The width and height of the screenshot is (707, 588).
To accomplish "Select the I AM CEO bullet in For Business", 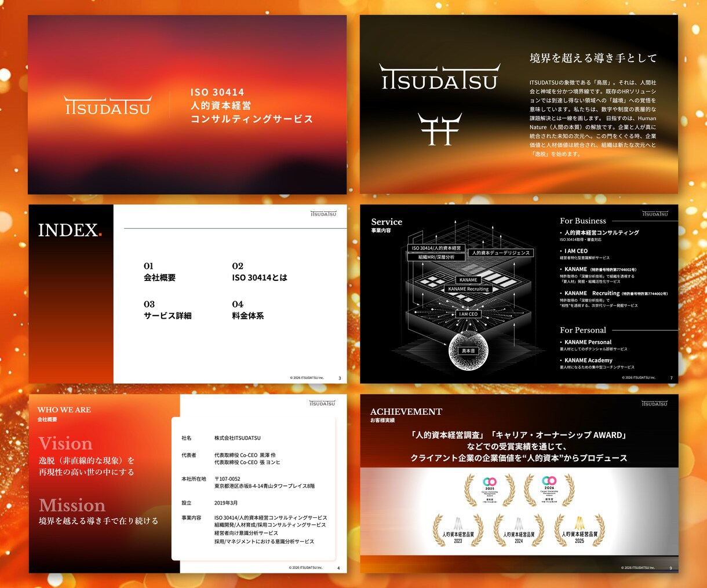I will click(585, 254).
